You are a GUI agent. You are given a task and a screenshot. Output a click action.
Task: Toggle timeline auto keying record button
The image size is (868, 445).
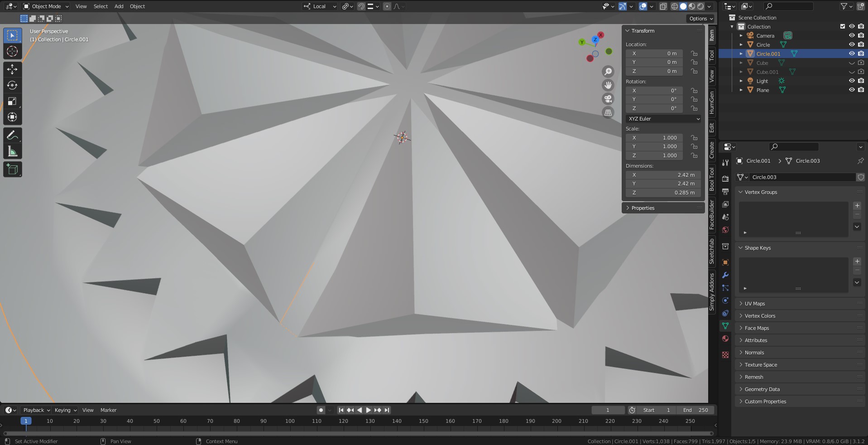click(x=321, y=410)
